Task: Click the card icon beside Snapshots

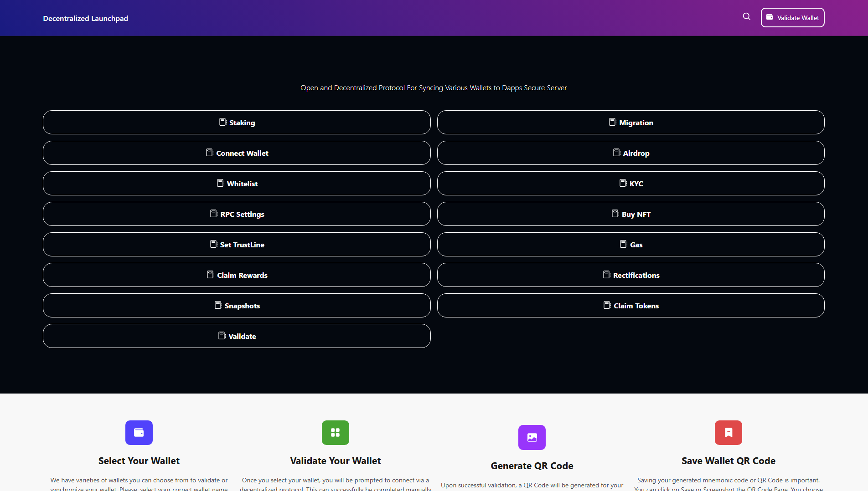Action: (218, 305)
